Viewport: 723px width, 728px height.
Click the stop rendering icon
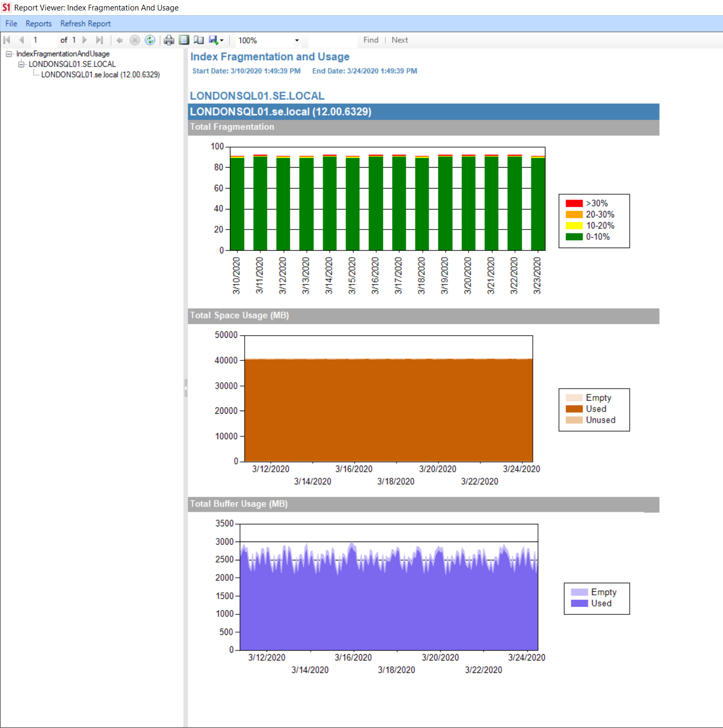[135, 40]
